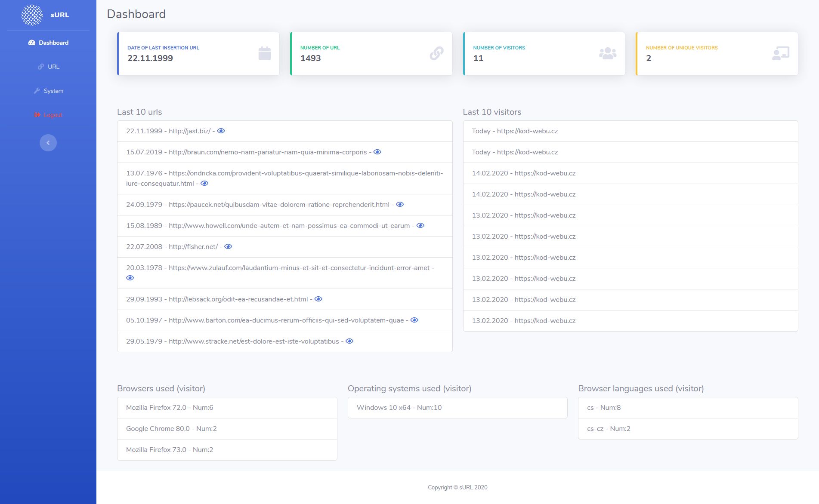Viewport: 819px width, 504px height.
Task: Click the sURL brand name text
Action: point(60,15)
